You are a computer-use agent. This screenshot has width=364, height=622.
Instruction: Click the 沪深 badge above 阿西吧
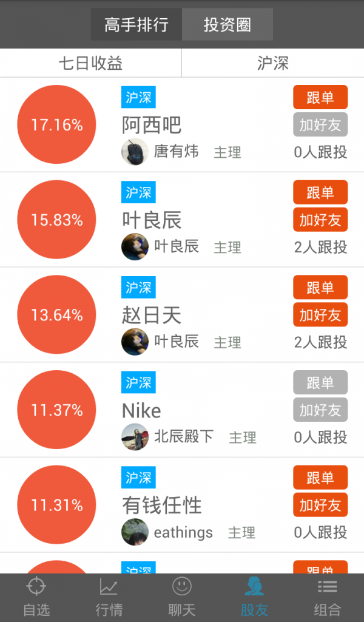point(138,97)
